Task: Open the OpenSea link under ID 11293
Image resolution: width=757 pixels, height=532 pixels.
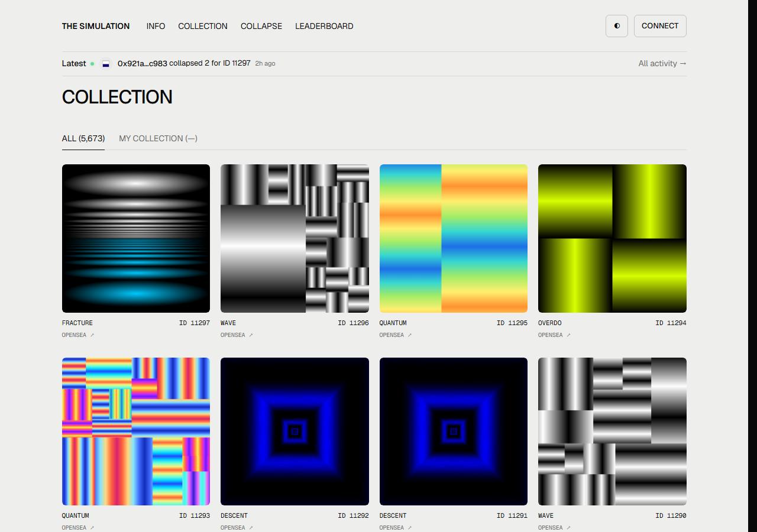Action: point(78,528)
